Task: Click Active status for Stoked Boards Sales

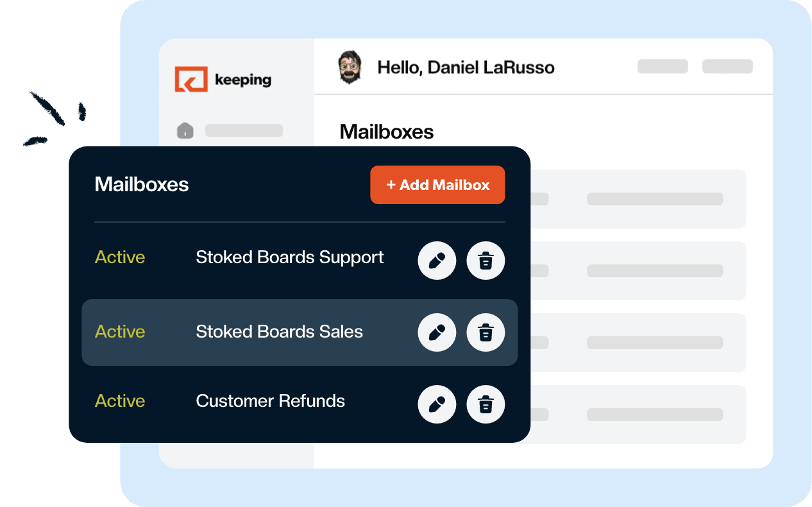Action: coord(120,332)
